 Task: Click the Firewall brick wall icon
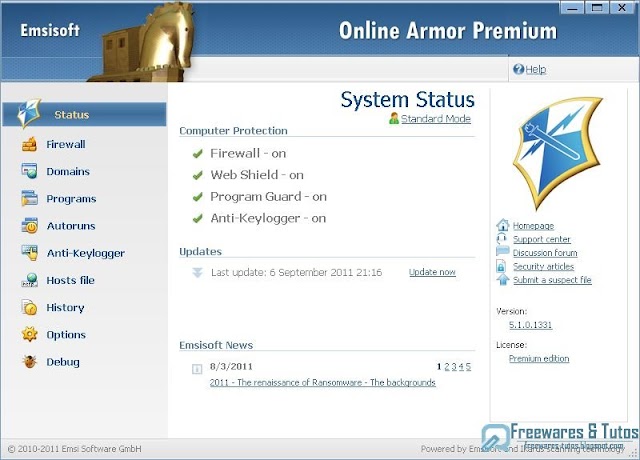29,144
